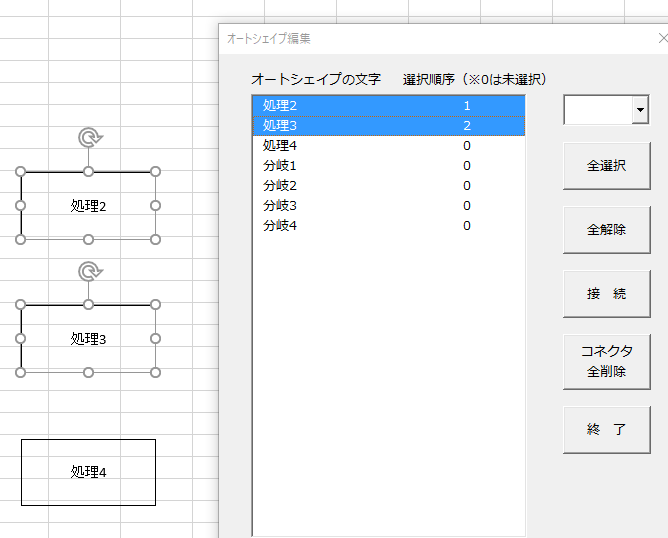Click the 全解除 button

pyautogui.click(x=607, y=230)
